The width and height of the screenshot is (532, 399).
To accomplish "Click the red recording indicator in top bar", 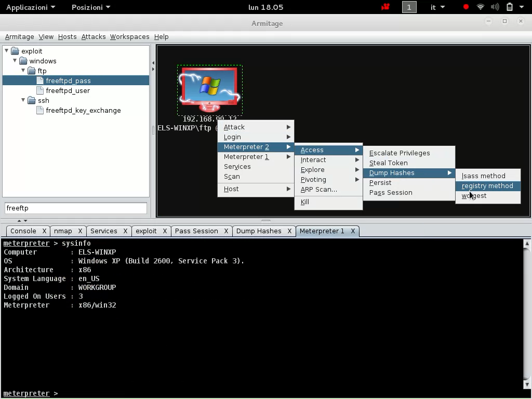I will [466, 7].
